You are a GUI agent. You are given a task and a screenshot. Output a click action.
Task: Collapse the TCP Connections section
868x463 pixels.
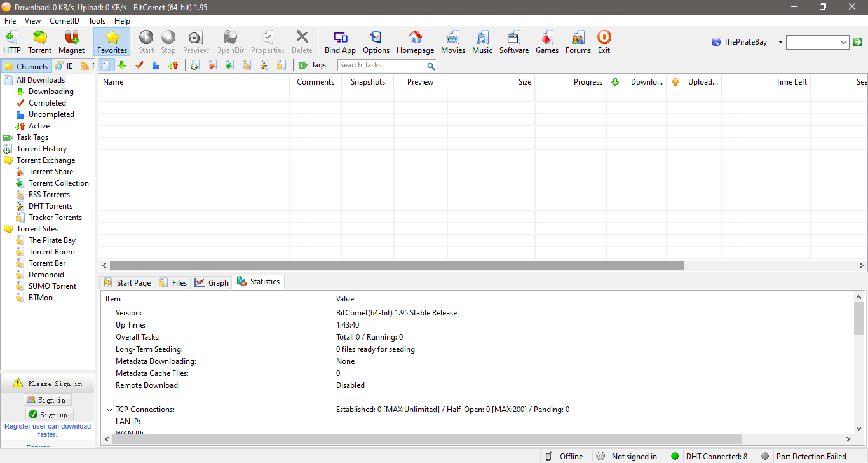coord(109,410)
